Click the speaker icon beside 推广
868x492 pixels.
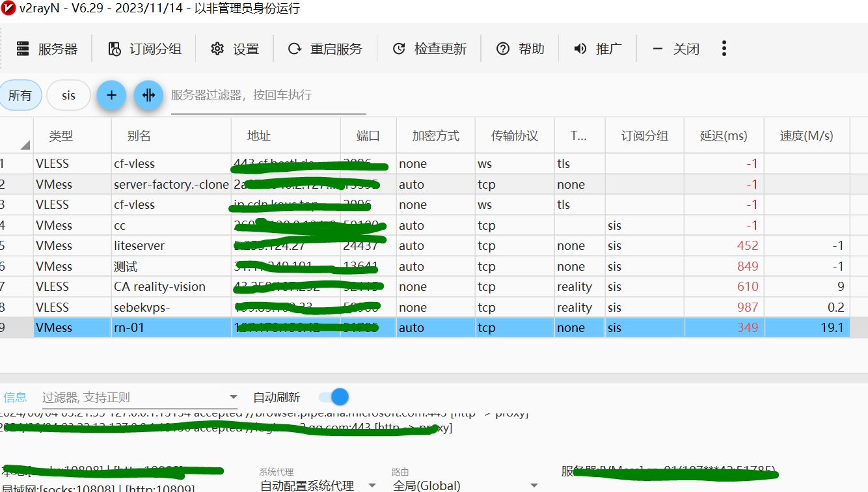coord(580,49)
